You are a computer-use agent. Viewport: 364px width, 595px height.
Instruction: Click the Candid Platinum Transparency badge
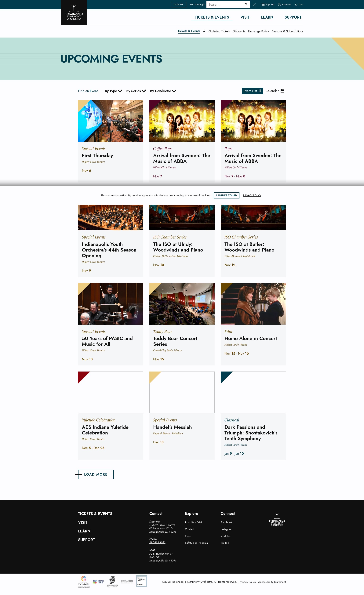(x=141, y=581)
